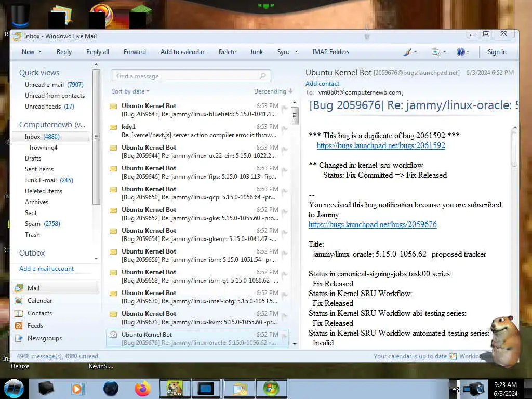Open Bug 2059654 linux-gkeop email
Image resolution: width=532 pixels, height=399 pixels.
[198, 235]
